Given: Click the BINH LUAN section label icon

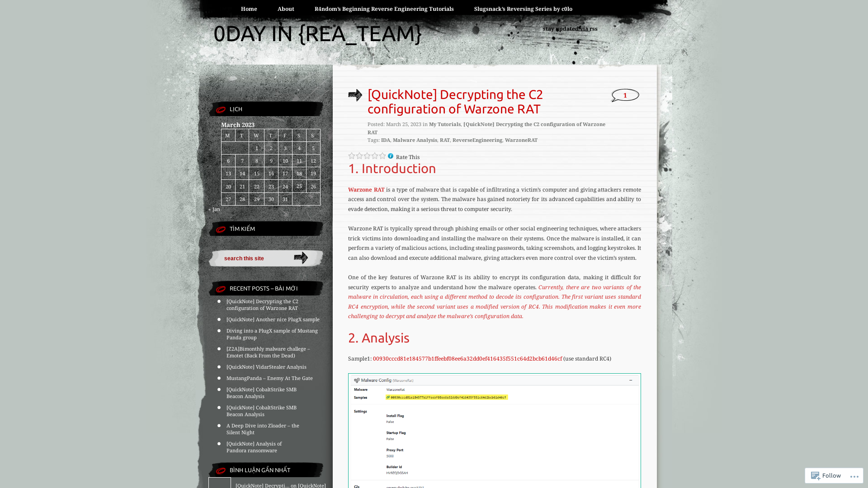Looking at the screenshot, I should pos(221,469).
